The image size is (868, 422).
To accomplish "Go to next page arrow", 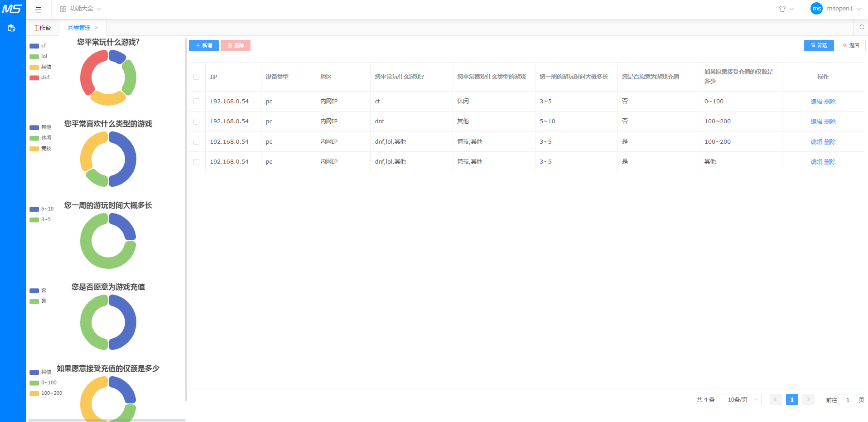I will point(808,399).
